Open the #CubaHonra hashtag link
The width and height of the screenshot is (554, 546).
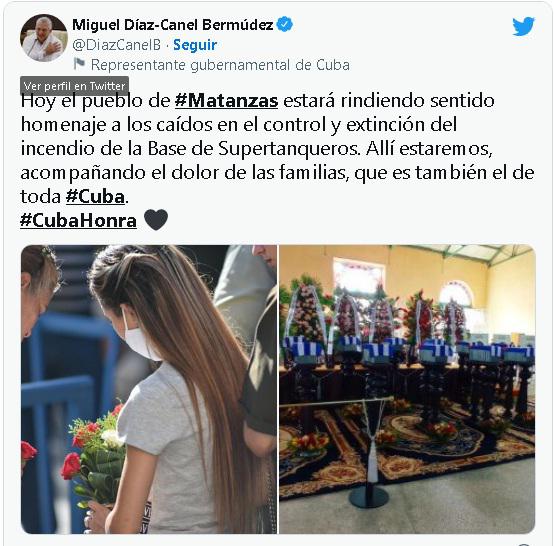78,221
